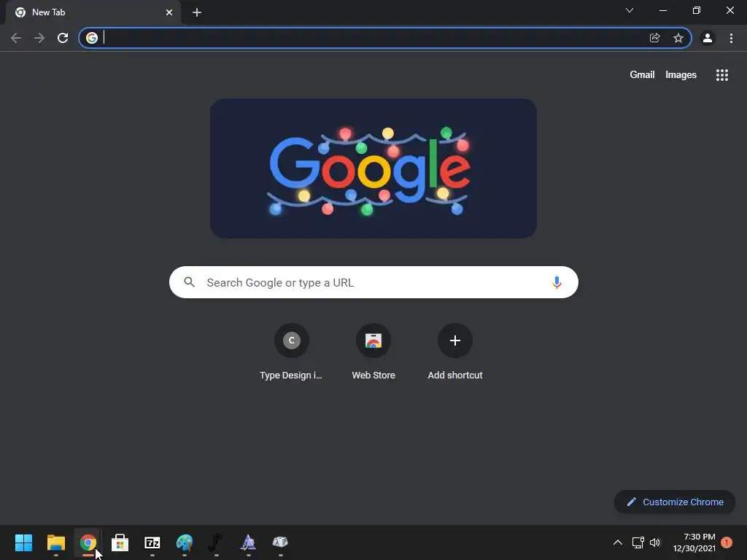Open Microsoft Store from the taskbar
Viewport: 747px width, 560px height.
click(x=120, y=542)
